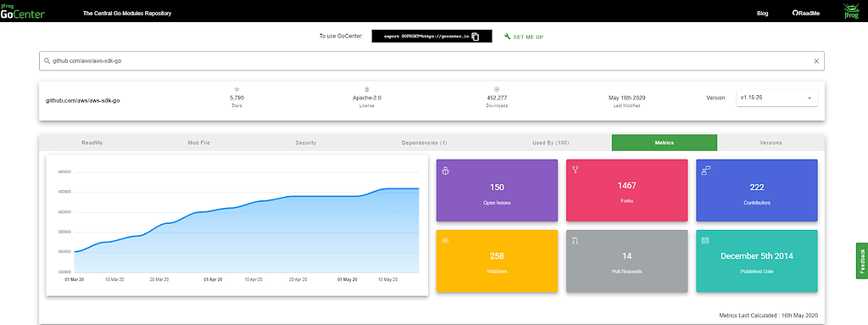Image resolution: width=868 pixels, height=325 pixels.
Task: Switch to the ReadMe tab
Action: point(92,143)
